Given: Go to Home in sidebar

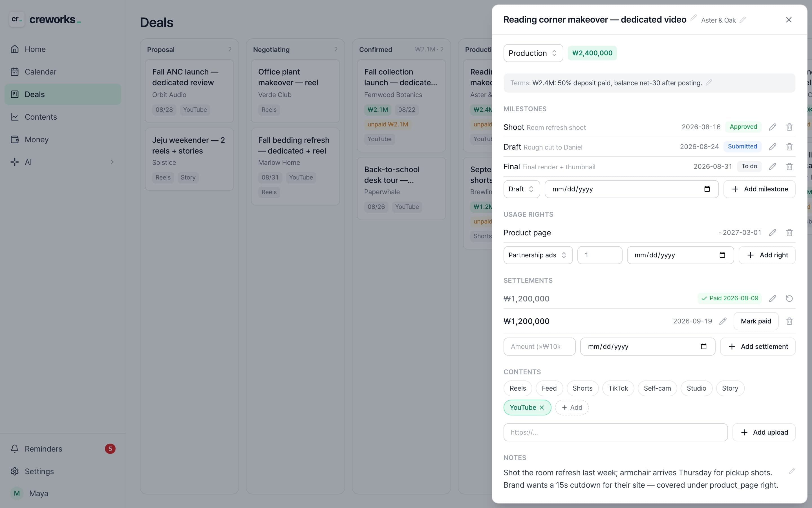Looking at the screenshot, I should 63,49.
